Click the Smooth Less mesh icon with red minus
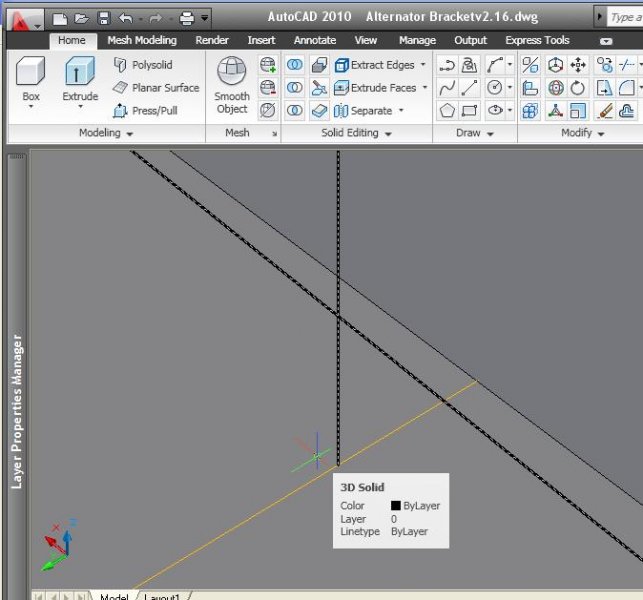 pyautogui.click(x=268, y=88)
